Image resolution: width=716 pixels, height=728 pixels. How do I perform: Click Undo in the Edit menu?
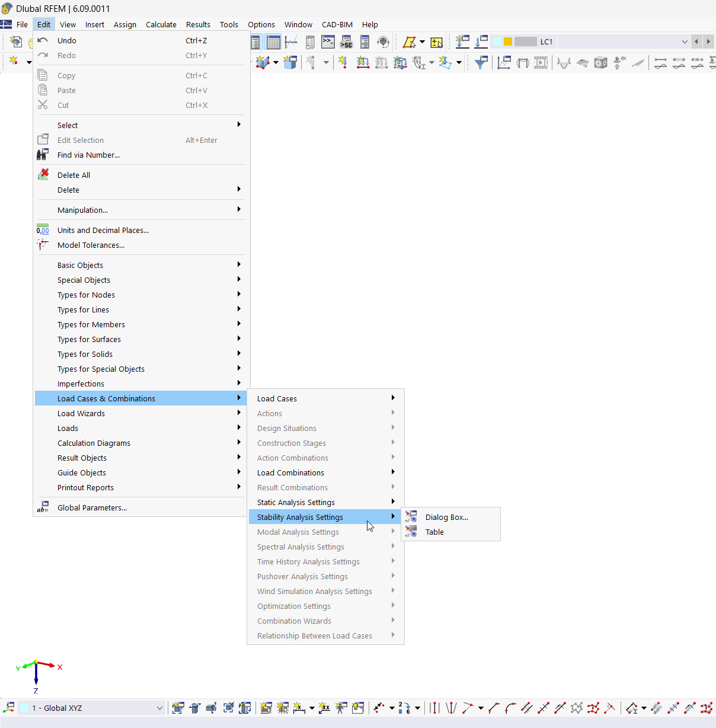pyautogui.click(x=141, y=40)
